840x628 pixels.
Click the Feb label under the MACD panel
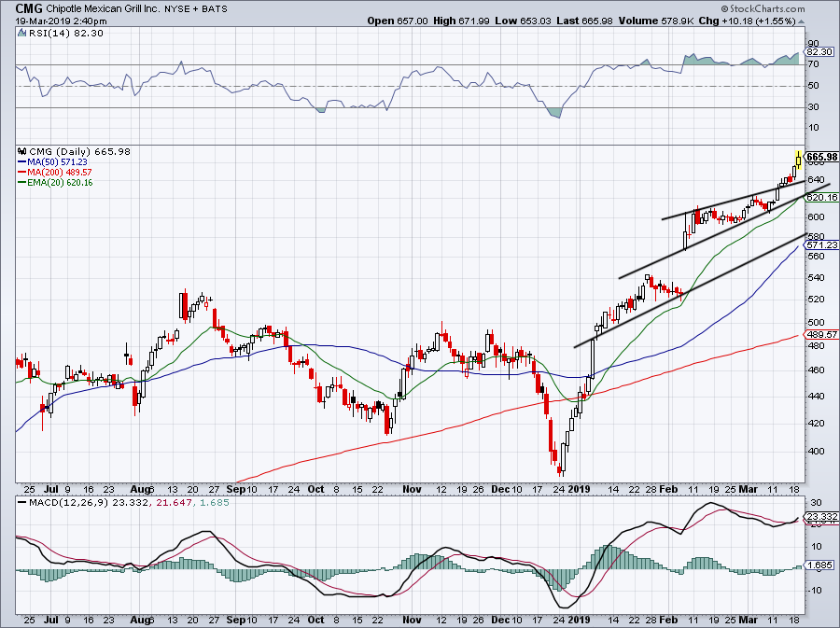668,620
